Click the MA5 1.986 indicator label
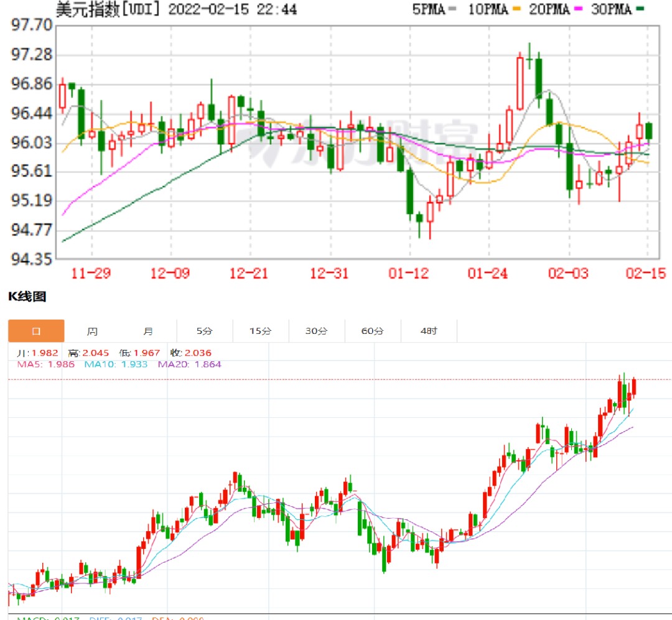672x620 pixels. (46, 364)
